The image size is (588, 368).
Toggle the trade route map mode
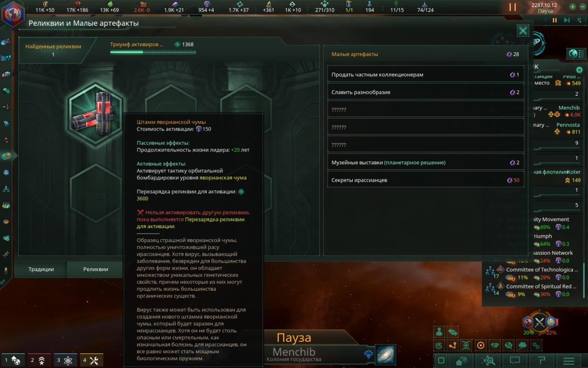[x=453, y=345]
